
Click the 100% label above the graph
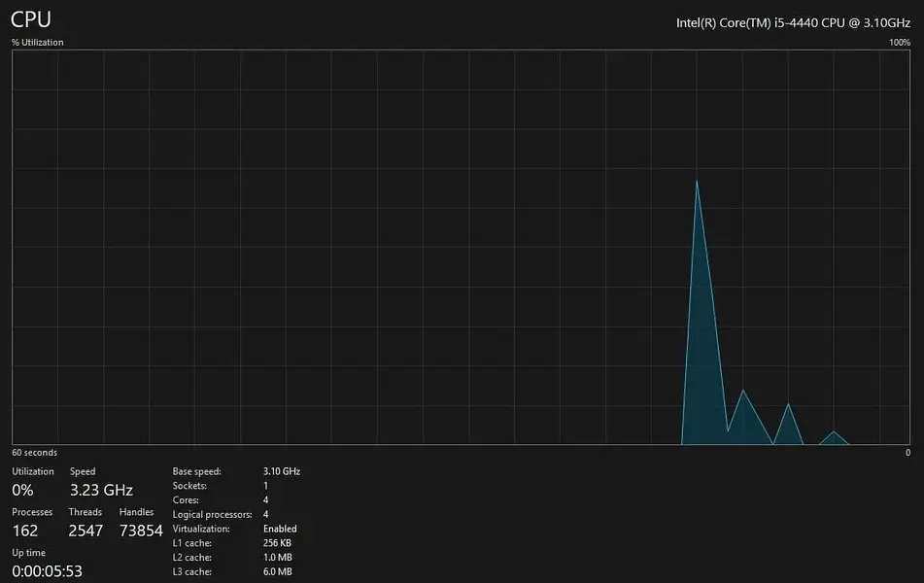coord(899,43)
